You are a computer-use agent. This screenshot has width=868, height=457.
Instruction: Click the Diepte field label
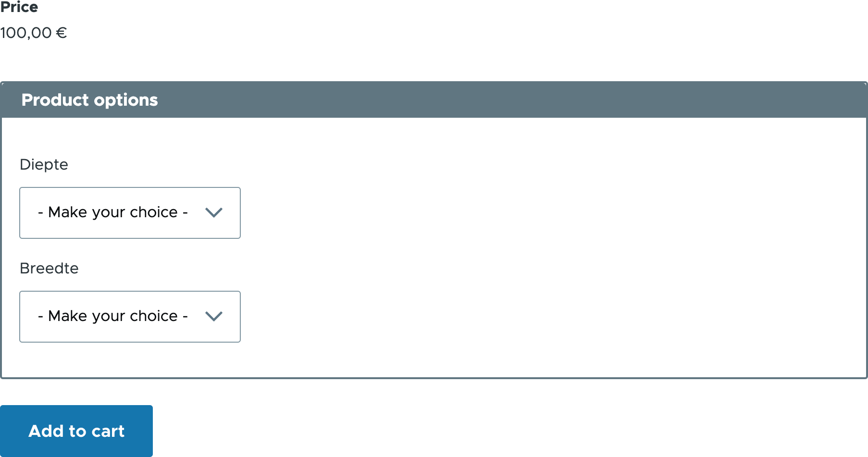[44, 164]
